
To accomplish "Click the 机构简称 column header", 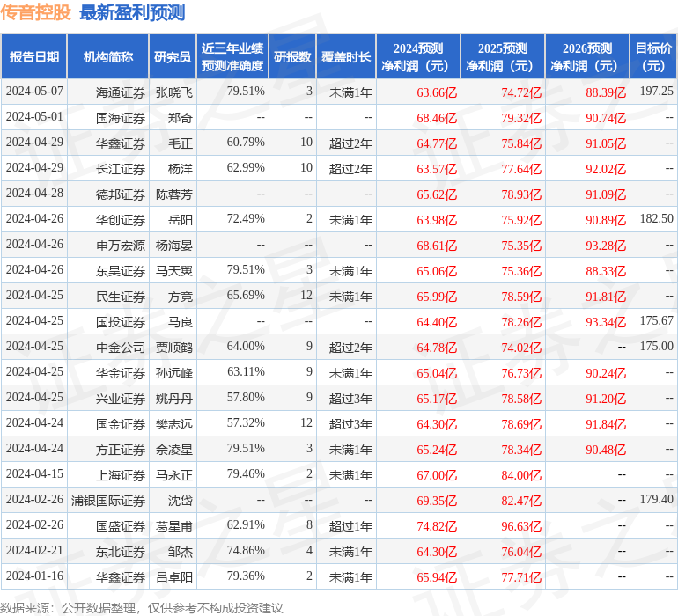I will coord(108,56).
